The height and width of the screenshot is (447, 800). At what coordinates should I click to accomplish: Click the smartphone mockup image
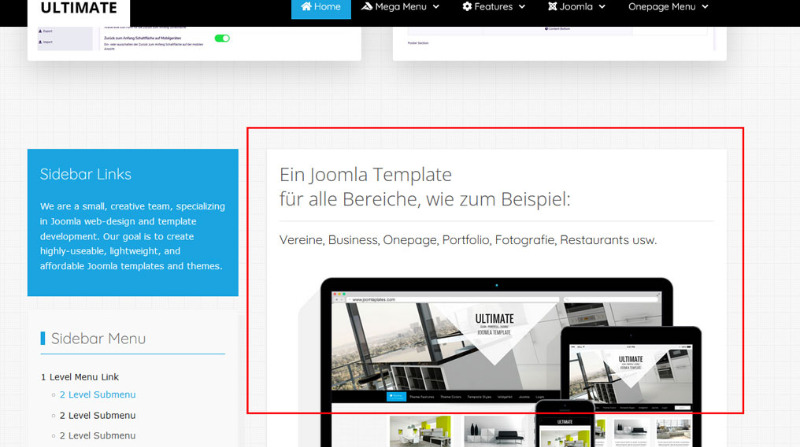[565, 424]
